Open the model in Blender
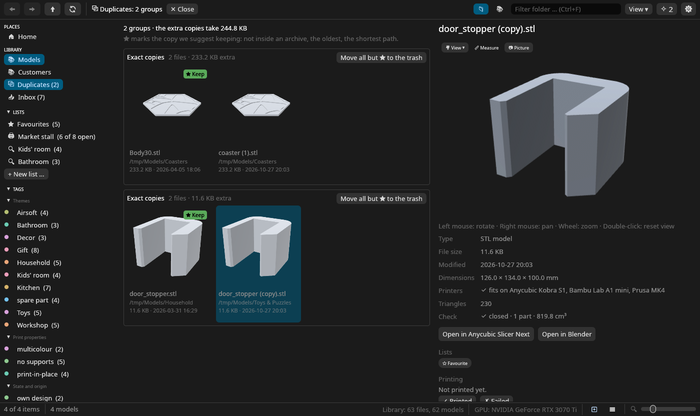 point(567,334)
